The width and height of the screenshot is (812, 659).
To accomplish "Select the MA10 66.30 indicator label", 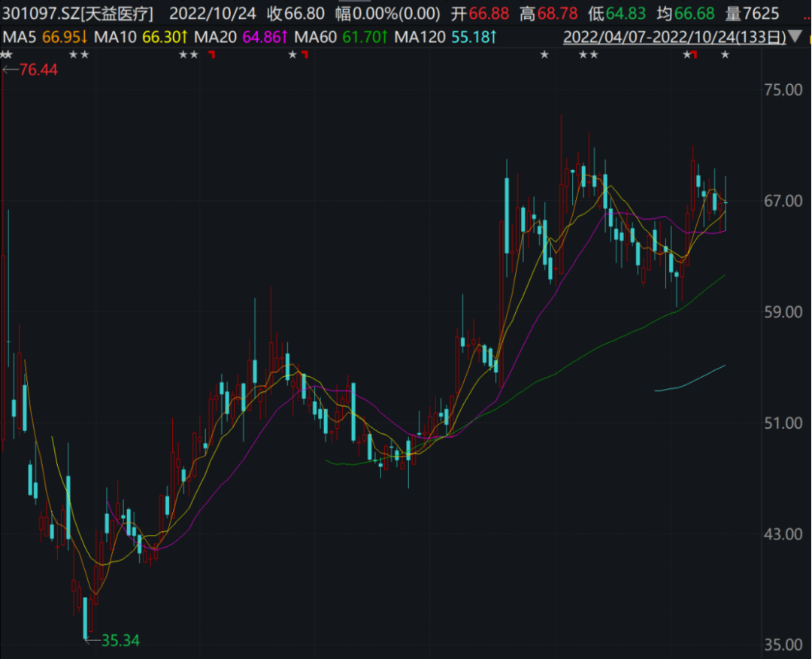I will tap(141, 38).
